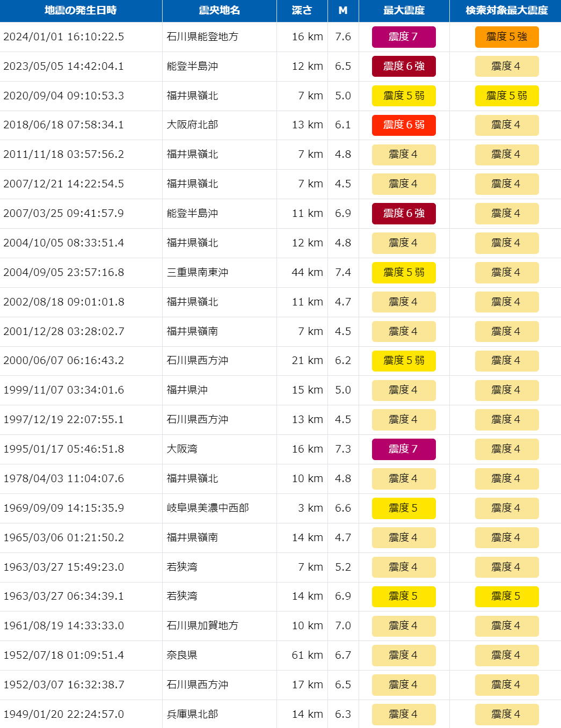Sort by 地震の発生日時 column header
The width and height of the screenshot is (561, 728).
click(81, 10)
